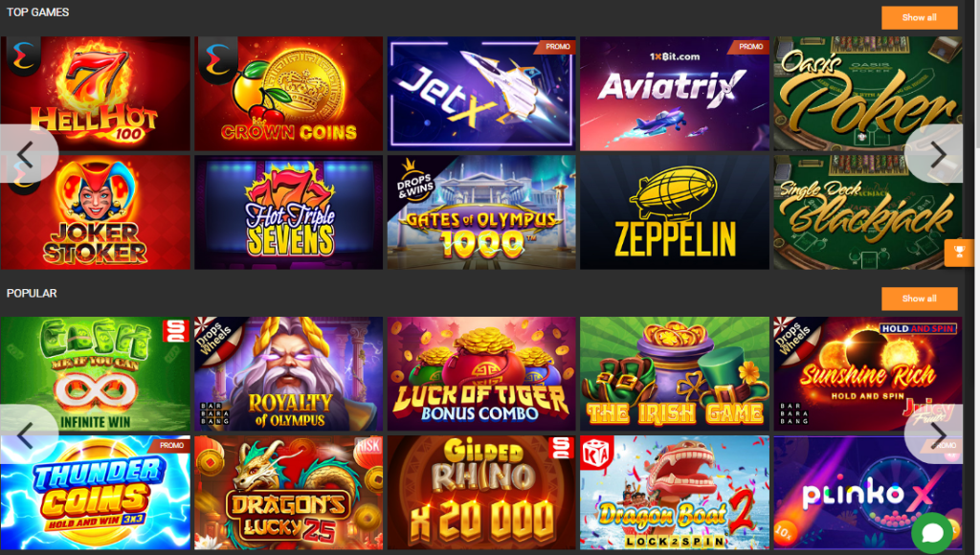Open Zeppelin game tile
Viewport: 980px width, 555px height.
(x=675, y=212)
